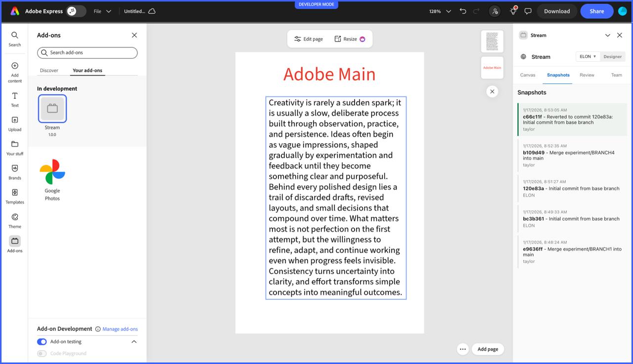Open the Upload panel
This screenshot has width=633, height=364.
coord(15,124)
